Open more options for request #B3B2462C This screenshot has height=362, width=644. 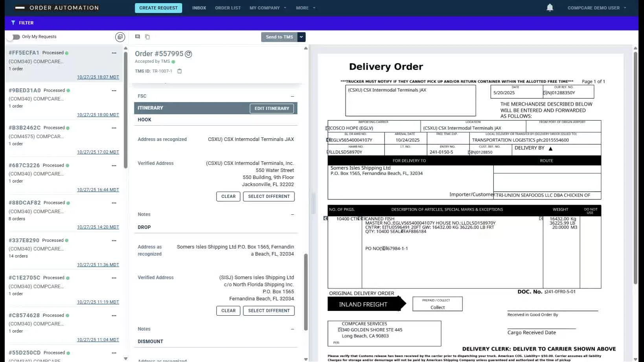(x=114, y=128)
